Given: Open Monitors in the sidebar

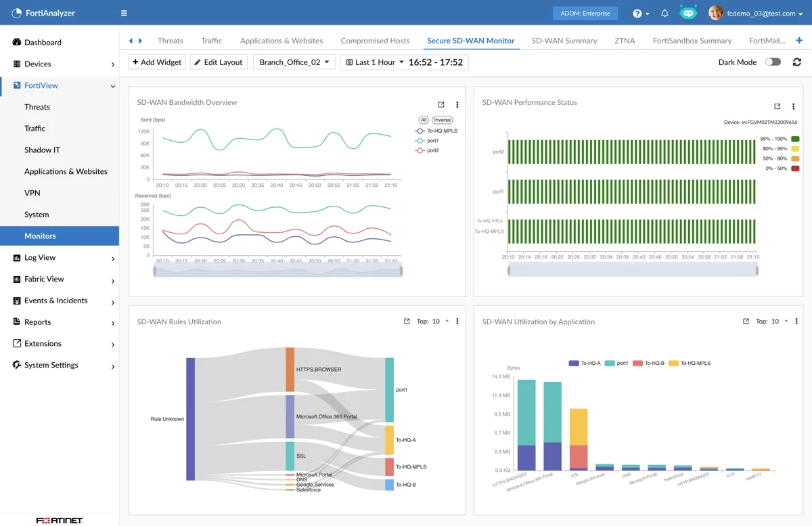Looking at the screenshot, I should pyautogui.click(x=60, y=236).
